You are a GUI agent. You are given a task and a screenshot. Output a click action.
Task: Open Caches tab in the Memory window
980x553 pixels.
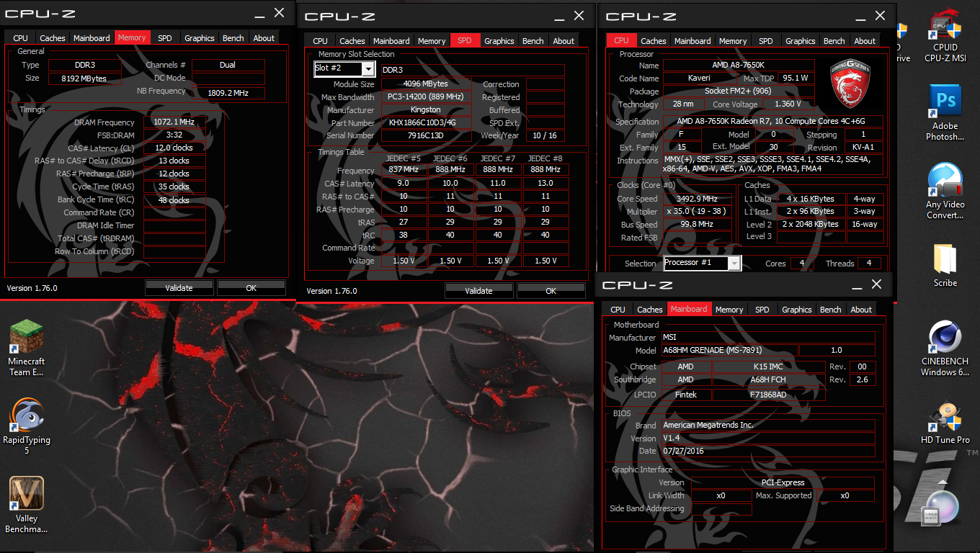pos(53,38)
